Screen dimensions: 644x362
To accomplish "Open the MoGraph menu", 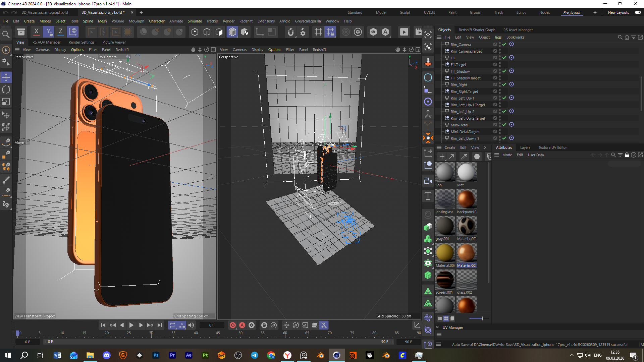I will (137, 21).
